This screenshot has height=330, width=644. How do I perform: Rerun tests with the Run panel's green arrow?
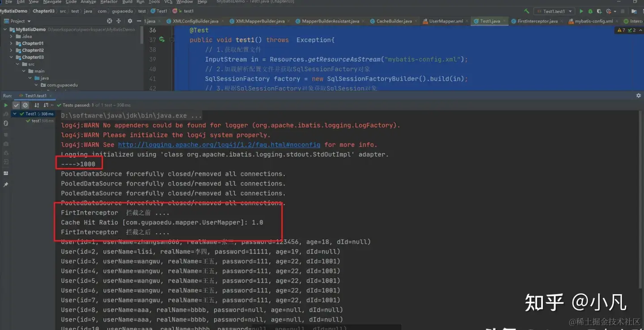click(x=6, y=105)
